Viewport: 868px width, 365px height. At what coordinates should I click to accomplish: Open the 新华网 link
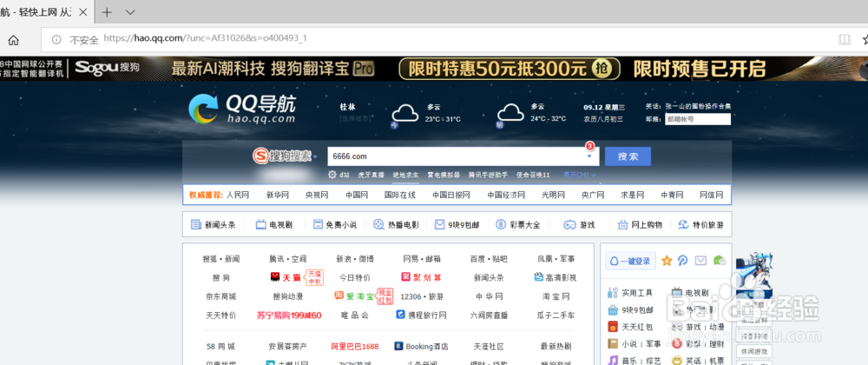tap(278, 195)
